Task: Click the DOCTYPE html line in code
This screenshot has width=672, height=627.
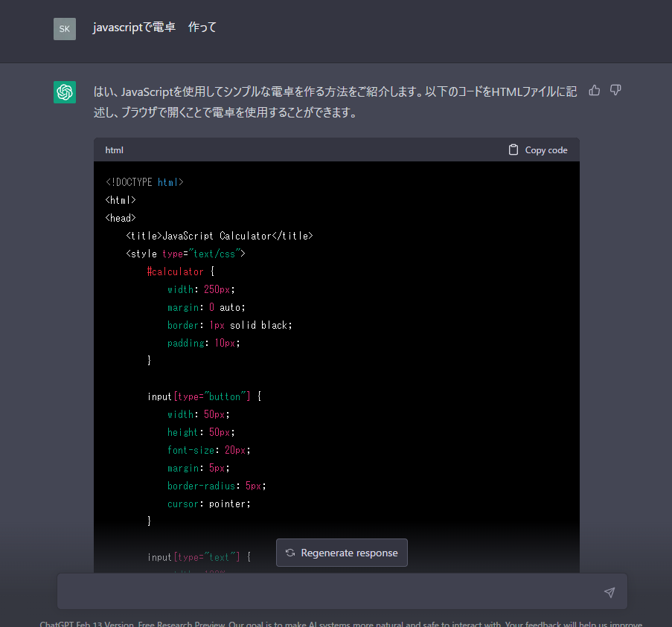Action: click(144, 182)
